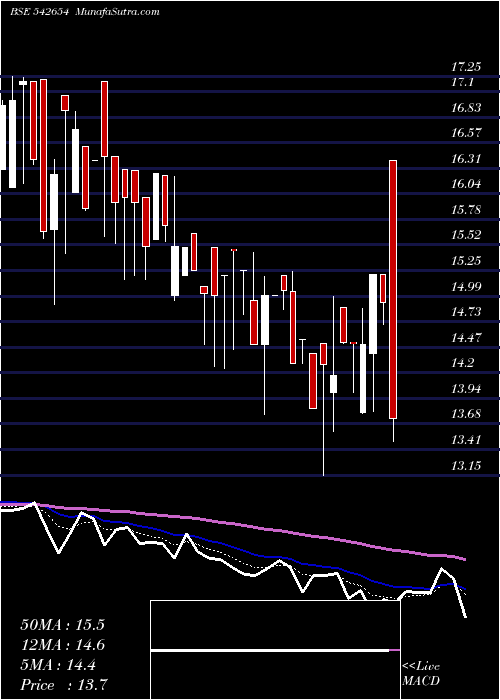This screenshot has width=500, height=700.
Task: Click the MunafaSutra.com watermark title
Action: click(117, 12)
